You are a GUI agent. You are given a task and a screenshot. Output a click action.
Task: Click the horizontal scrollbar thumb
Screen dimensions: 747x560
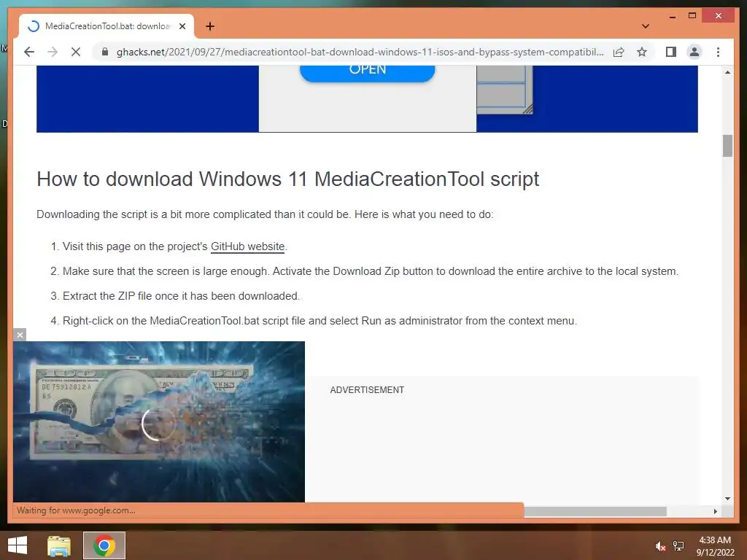[595, 511]
